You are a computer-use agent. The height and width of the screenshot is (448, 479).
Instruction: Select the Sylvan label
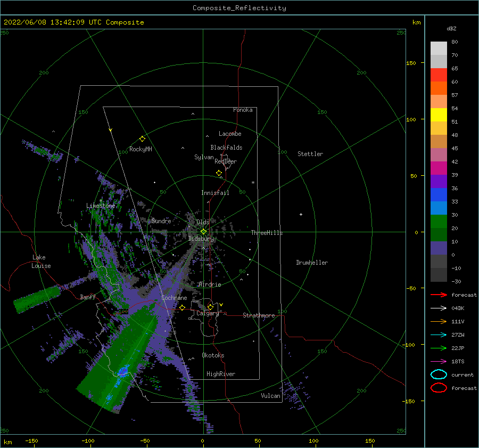(204, 157)
